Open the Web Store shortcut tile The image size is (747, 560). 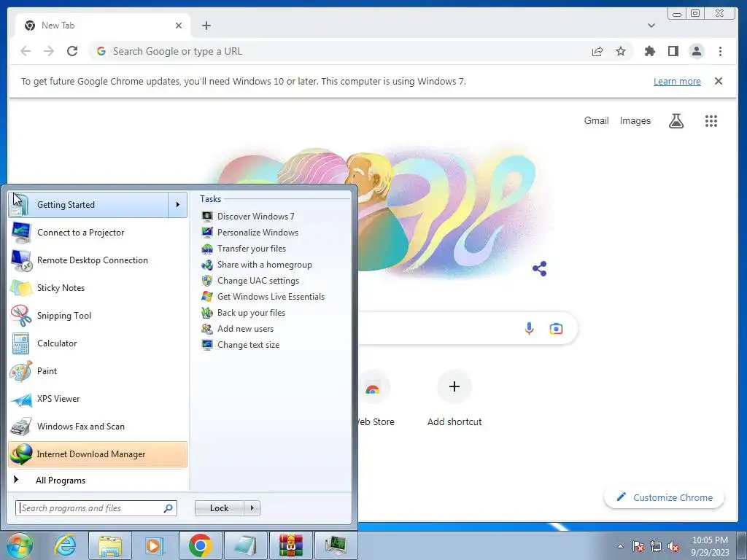[x=374, y=399]
